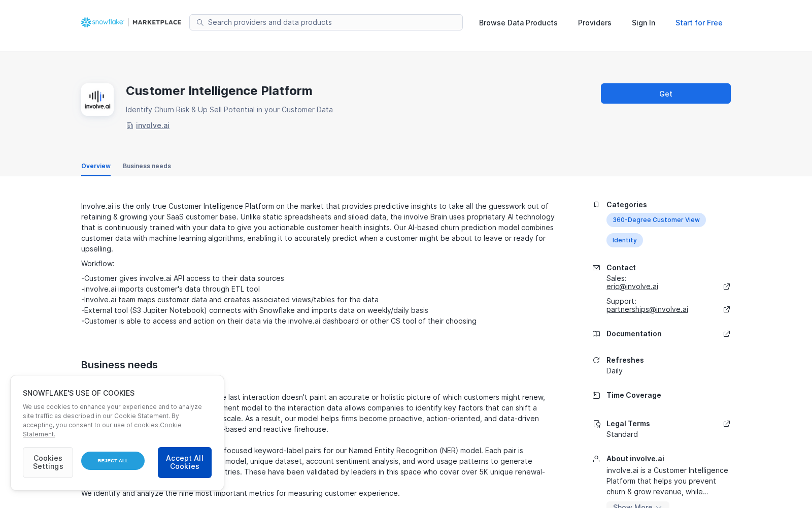Click the Business needs section heading
The width and height of the screenshot is (812, 508).
pyautogui.click(x=119, y=365)
